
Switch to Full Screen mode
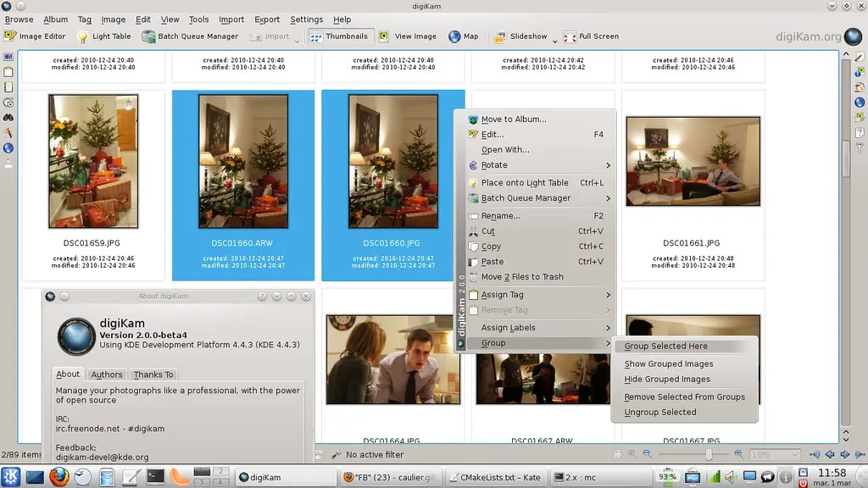[592, 36]
